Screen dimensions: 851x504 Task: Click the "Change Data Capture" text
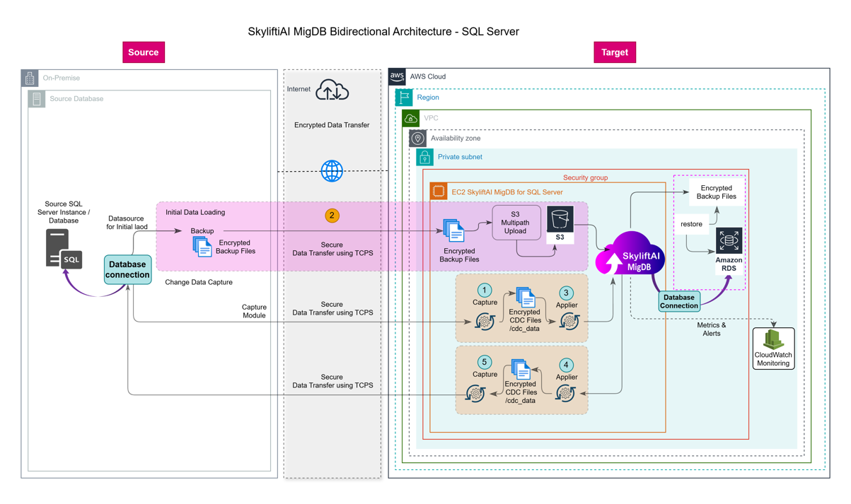coord(199,282)
